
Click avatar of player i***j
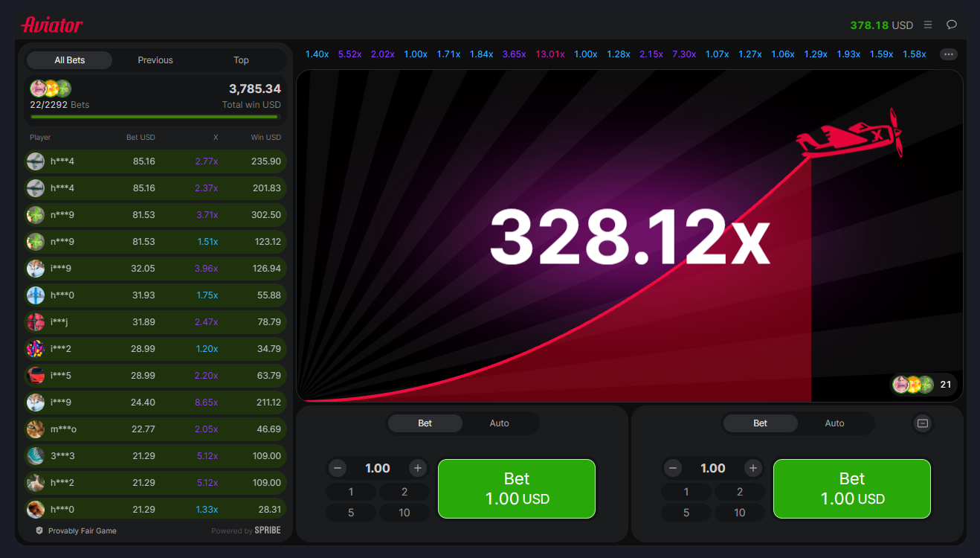click(35, 322)
